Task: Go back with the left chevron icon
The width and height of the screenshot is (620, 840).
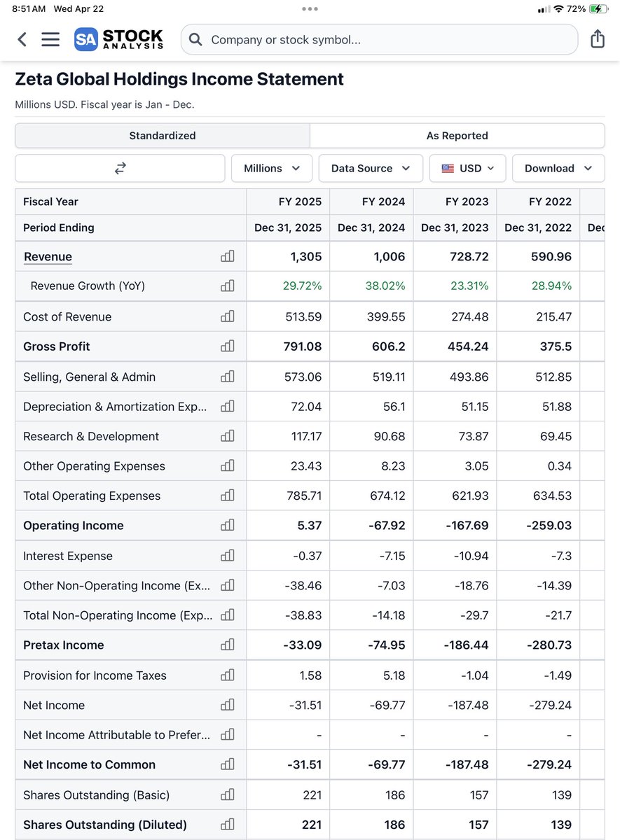Action: pyautogui.click(x=22, y=39)
